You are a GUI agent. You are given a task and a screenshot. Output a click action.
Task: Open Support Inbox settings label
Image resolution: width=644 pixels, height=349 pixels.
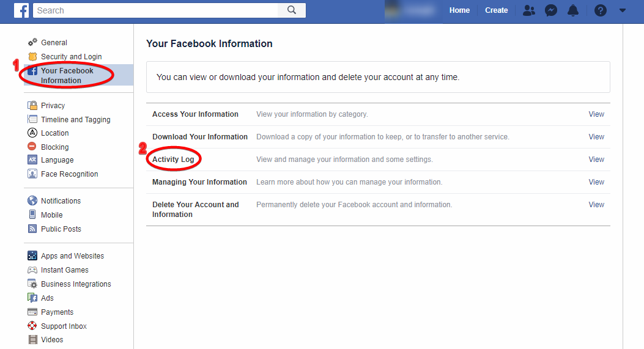click(64, 326)
